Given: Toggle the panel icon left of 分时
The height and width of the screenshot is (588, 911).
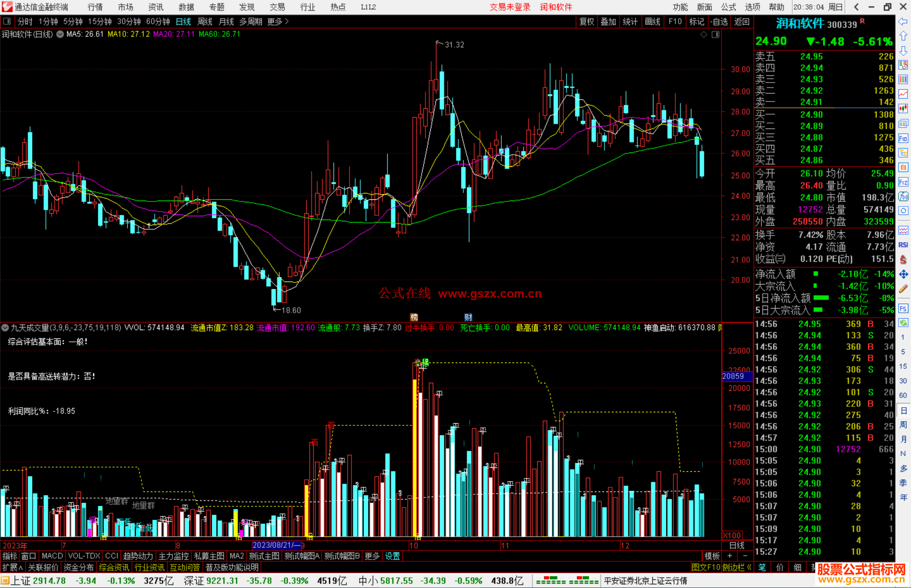Looking at the screenshot, I should [7, 21].
